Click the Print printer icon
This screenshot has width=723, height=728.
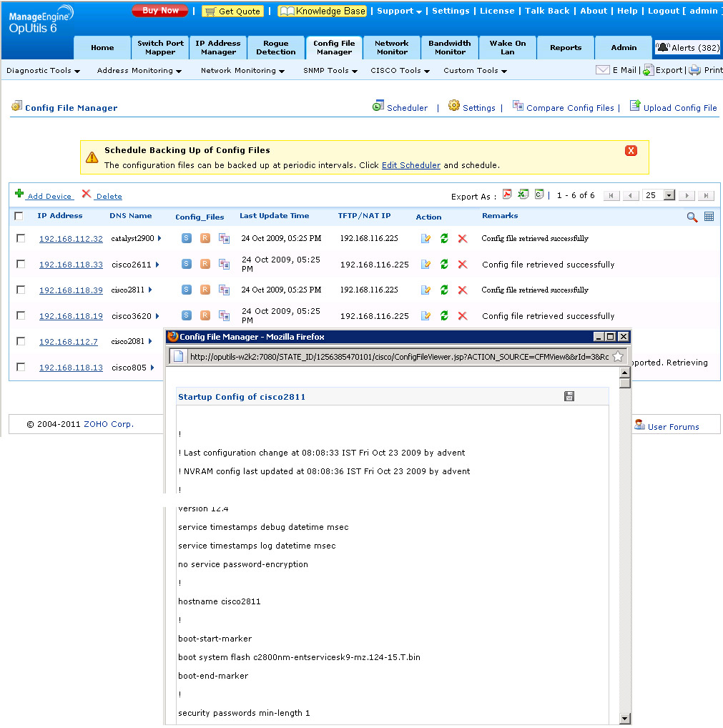click(x=694, y=70)
